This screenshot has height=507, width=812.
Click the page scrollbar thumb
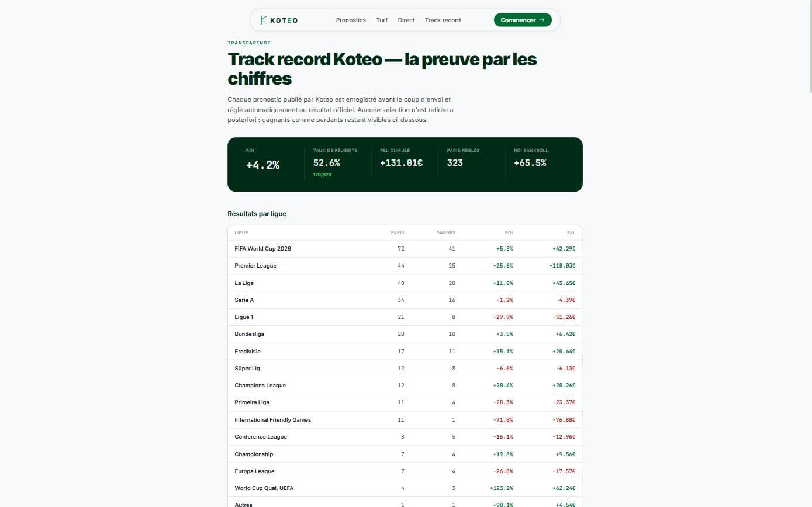[x=810, y=47]
